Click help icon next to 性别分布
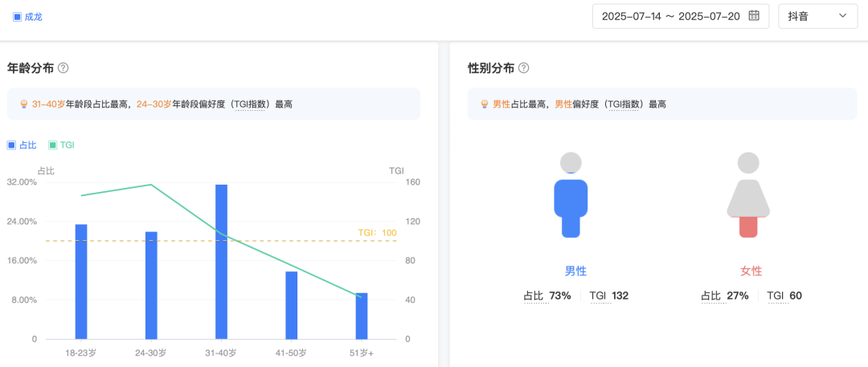This screenshot has height=367, width=868. tap(524, 68)
